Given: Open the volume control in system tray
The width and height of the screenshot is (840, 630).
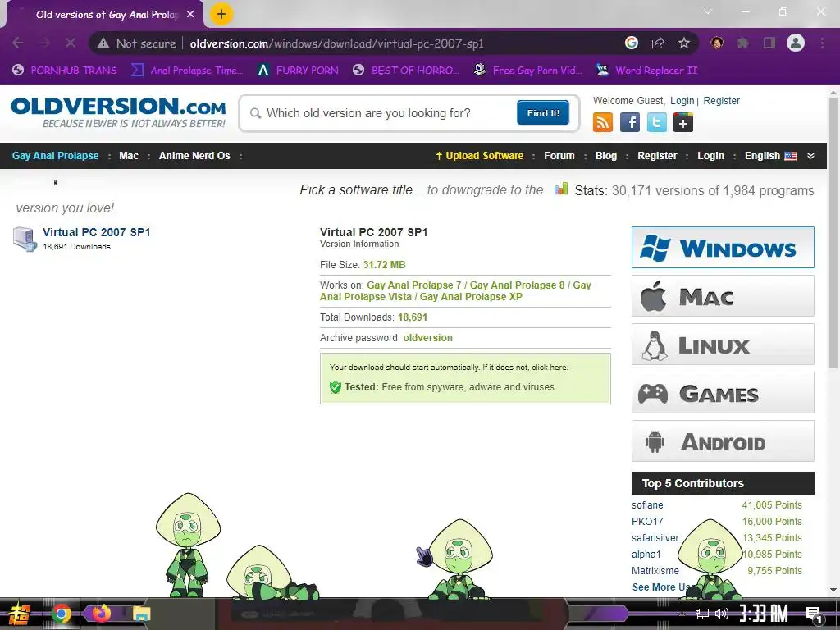Looking at the screenshot, I should [x=722, y=614].
